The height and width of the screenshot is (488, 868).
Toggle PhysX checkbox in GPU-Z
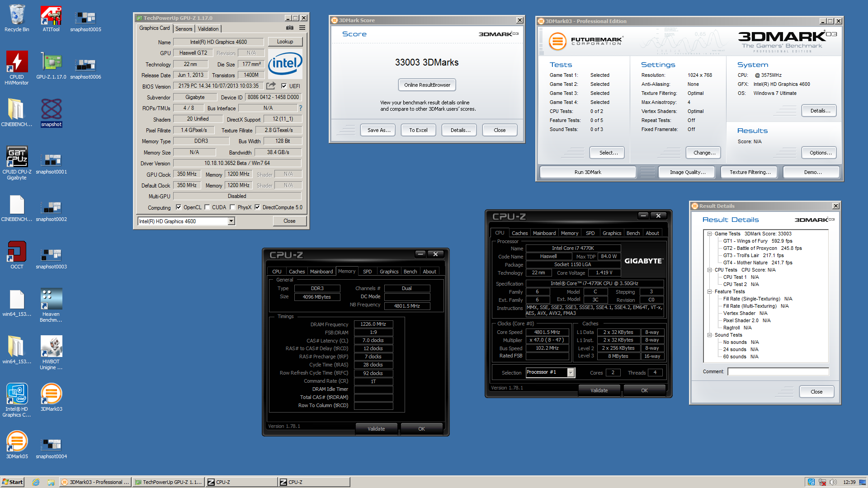click(x=232, y=207)
